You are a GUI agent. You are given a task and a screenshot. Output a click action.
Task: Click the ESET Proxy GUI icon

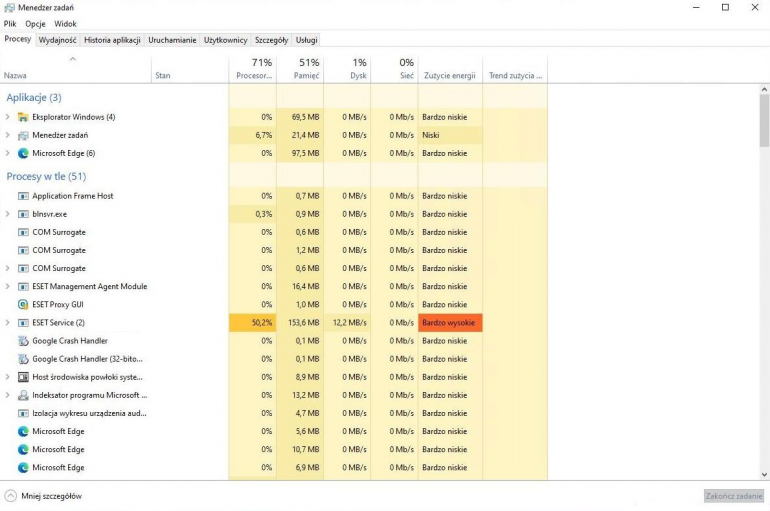tap(23, 305)
